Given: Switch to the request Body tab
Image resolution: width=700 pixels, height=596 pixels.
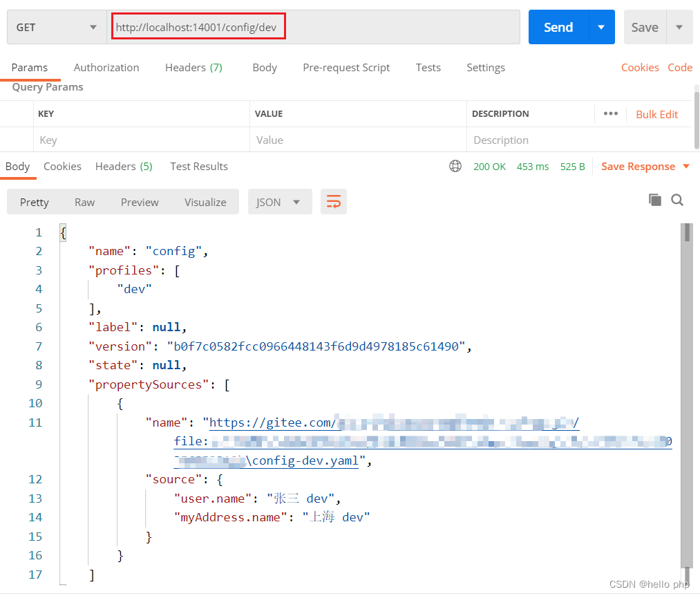Looking at the screenshot, I should tap(265, 68).
